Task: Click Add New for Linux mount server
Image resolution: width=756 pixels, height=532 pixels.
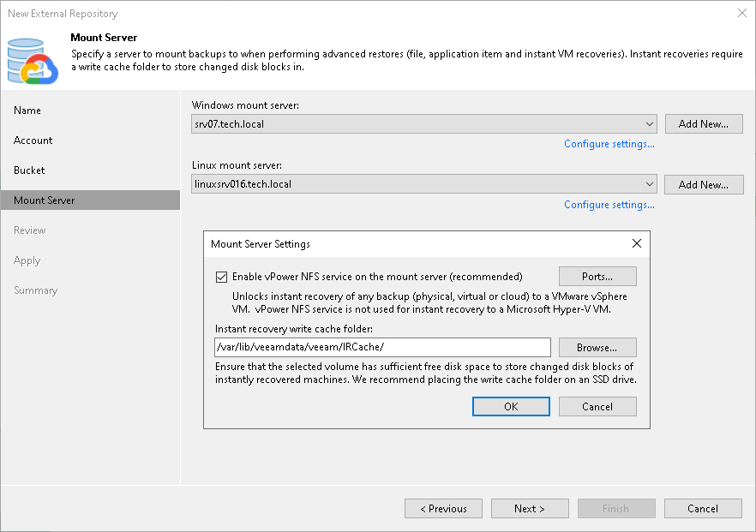Action: pyautogui.click(x=704, y=184)
